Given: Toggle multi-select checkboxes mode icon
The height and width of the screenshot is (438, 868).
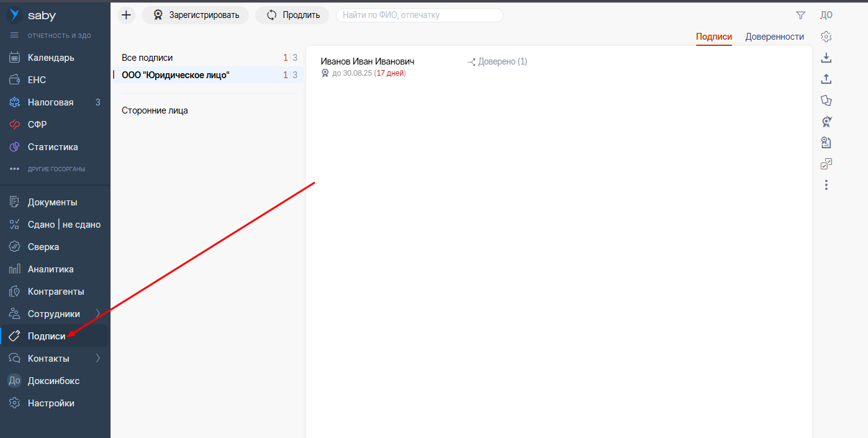Looking at the screenshot, I should pyautogui.click(x=826, y=164).
